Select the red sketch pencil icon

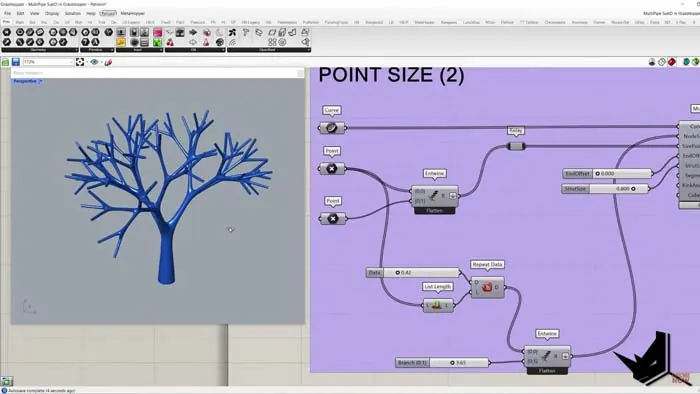point(108,62)
